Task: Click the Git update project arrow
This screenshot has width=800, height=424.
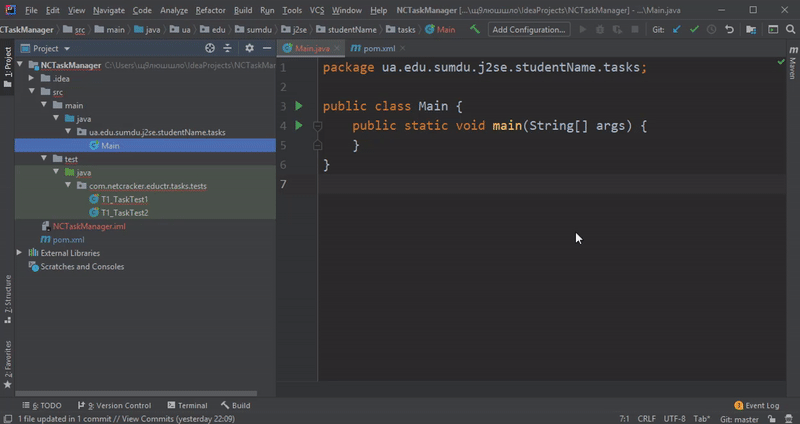Action: coord(677,30)
